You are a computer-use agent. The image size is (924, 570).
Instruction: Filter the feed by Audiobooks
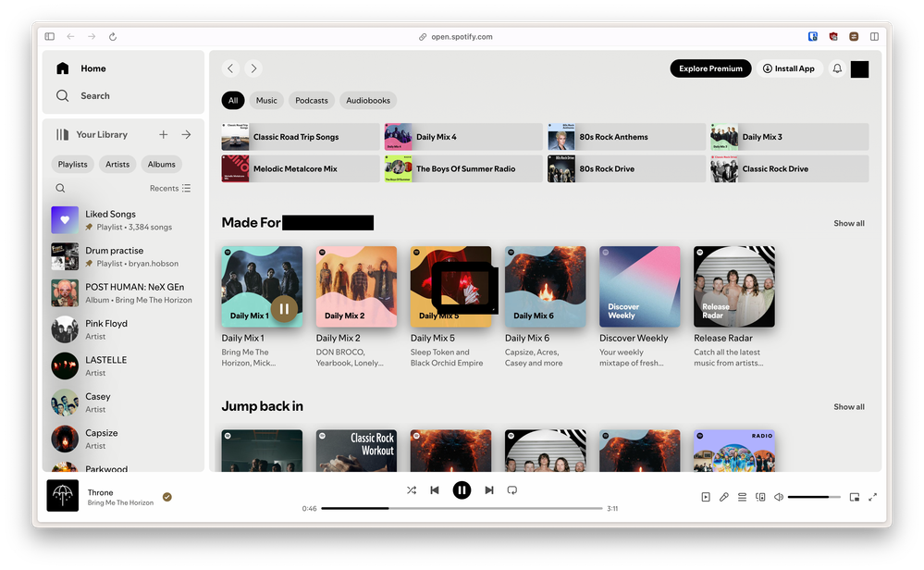point(368,100)
